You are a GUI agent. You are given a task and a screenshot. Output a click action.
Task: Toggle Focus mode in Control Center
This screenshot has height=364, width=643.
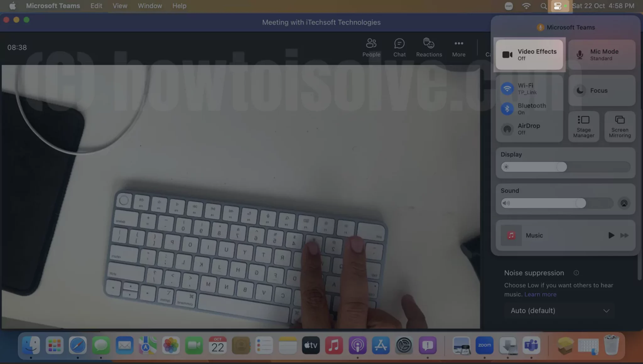click(x=602, y=90)
